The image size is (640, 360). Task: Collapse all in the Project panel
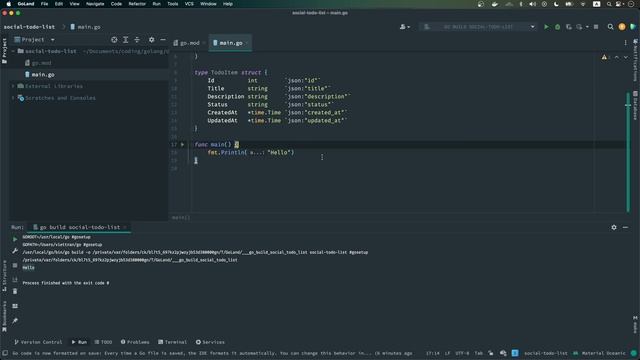click(x=137, y=40)
